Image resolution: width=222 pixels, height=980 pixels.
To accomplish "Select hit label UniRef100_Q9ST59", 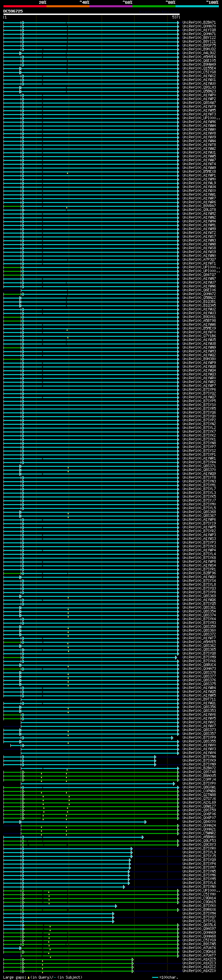I will click(199, 810).
